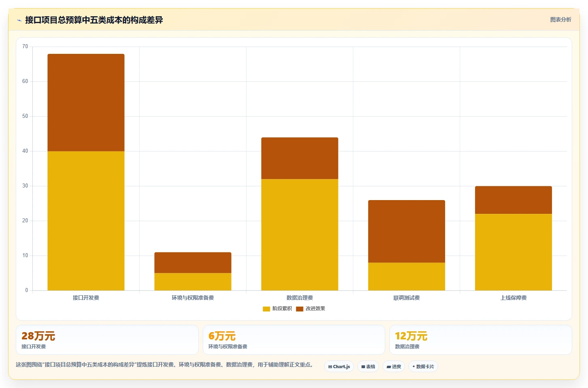
Task: Click the 进度 tag icon
Action: (389, 367)
